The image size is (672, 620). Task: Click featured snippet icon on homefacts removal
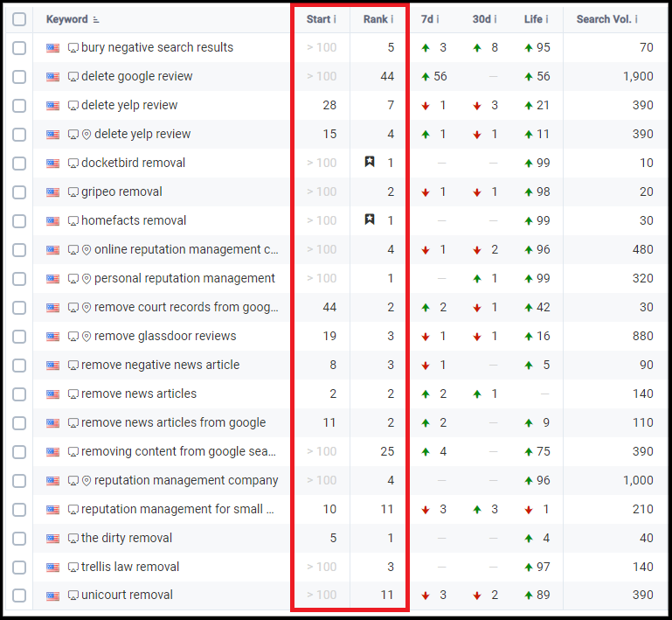[370, 219]
